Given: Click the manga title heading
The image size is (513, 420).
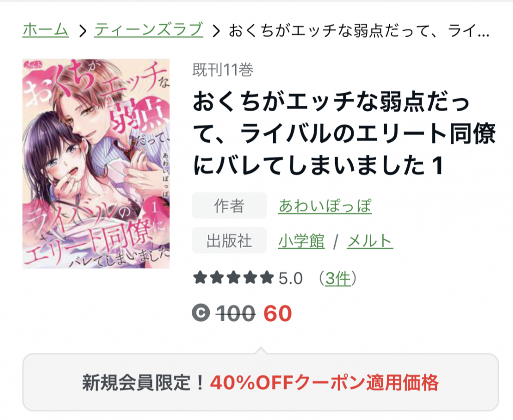Looking at the screenshot, I should 344,133.
